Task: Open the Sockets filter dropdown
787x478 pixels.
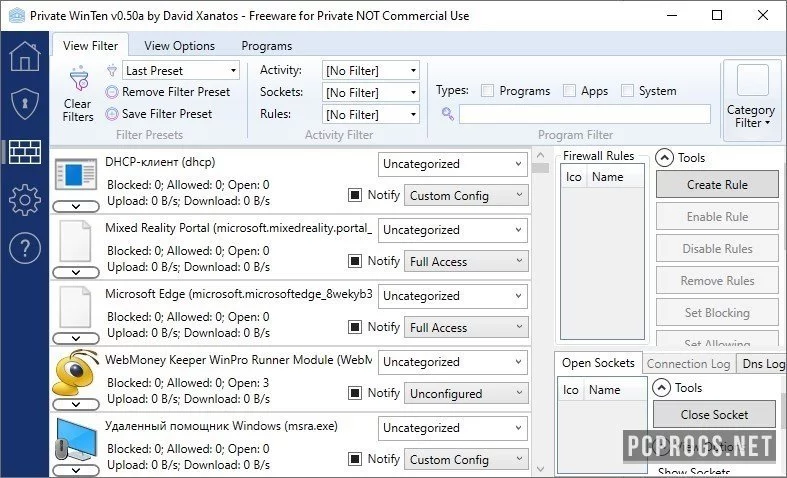Action: [371, 92]
